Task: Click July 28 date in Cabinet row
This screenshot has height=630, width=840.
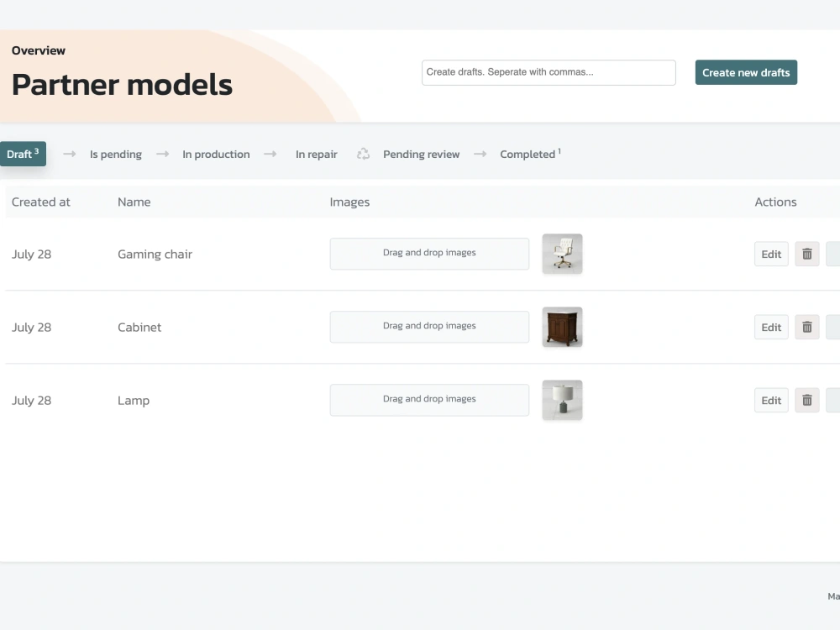Action: pos(32,328)
